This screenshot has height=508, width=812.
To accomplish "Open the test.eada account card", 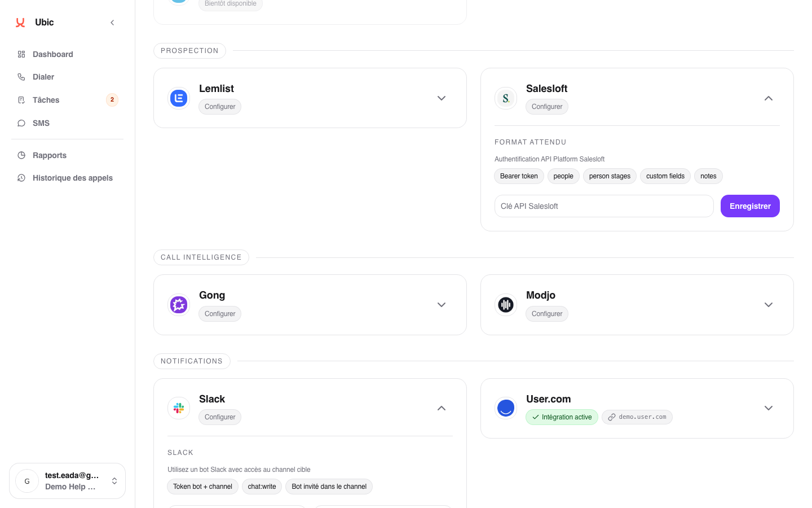I will (67, 481).
